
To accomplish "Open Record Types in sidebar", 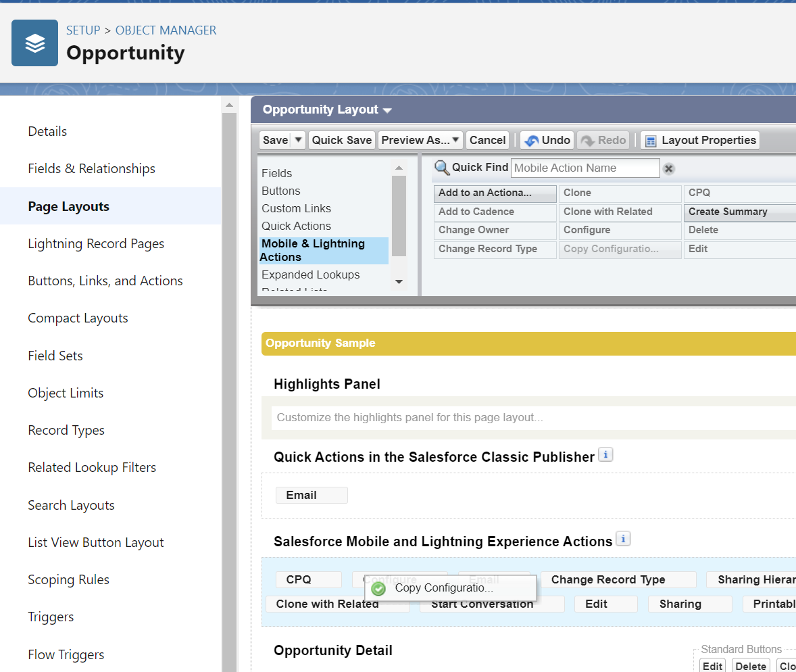I will [66, 430].
